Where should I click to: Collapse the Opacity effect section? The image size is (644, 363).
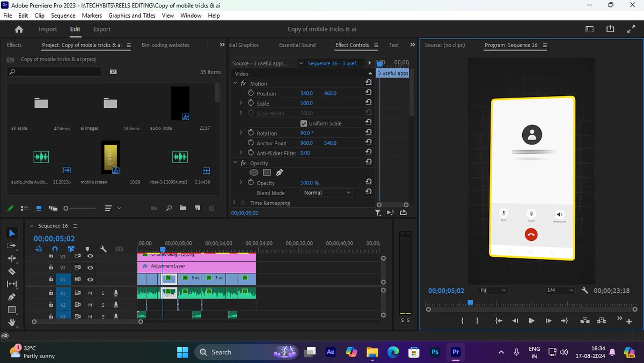[x=235, y=163]
